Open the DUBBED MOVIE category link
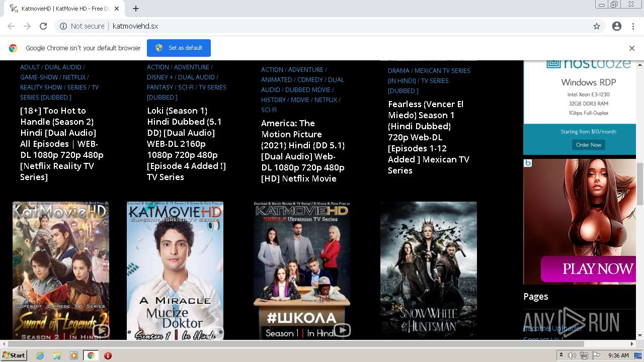 coord(308,89)
